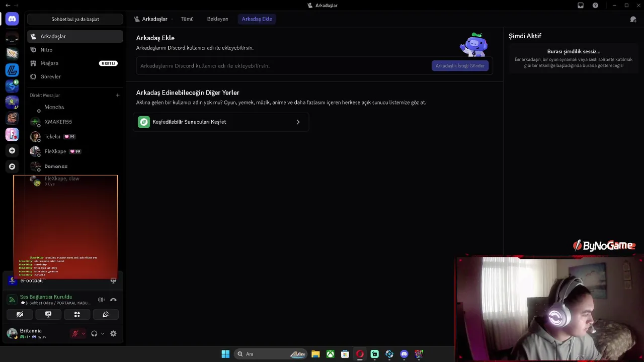Screen dimensions: 644x362
Task: Open the new group DM icon
Action: (x=633, y=19)
